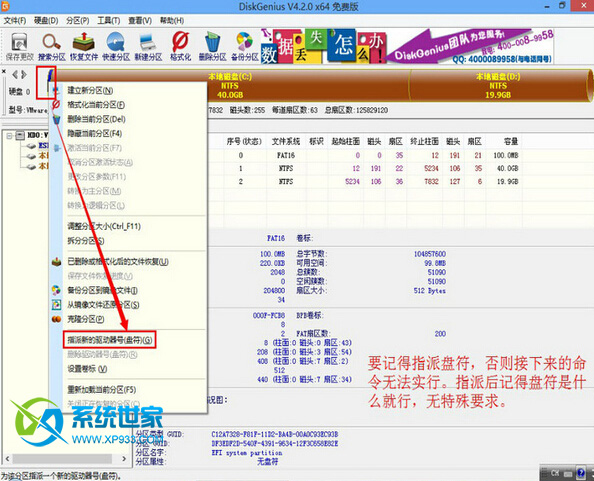Click the blue help icon in the tray
This screenshot has width=594, height=481.
pyautogui.click(x=580, y=473)
